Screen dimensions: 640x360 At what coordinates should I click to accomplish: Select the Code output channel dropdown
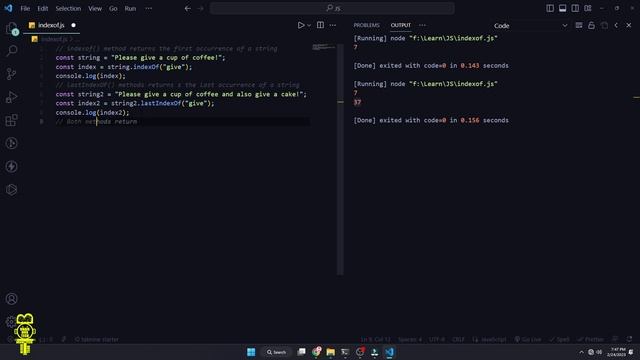pyautogui.click(x=530, y=26)
